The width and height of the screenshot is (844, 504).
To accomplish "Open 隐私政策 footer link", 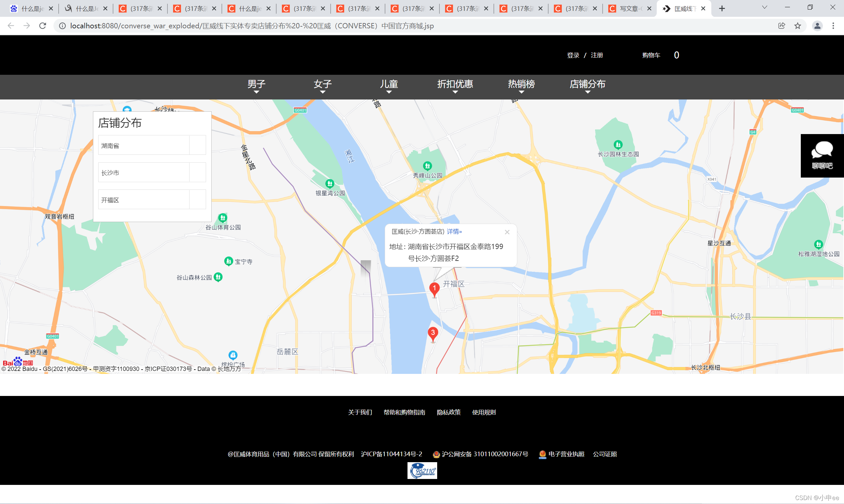I will click(448, 412).
